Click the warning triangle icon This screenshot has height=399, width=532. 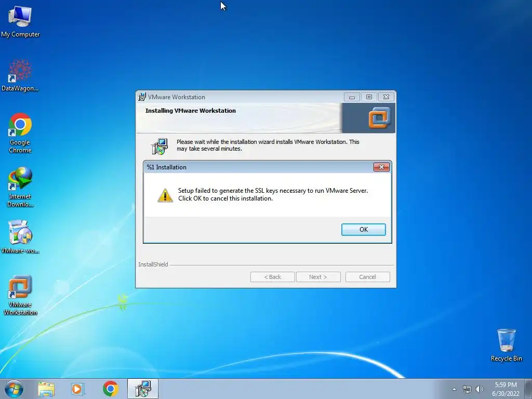click(165, 195)
